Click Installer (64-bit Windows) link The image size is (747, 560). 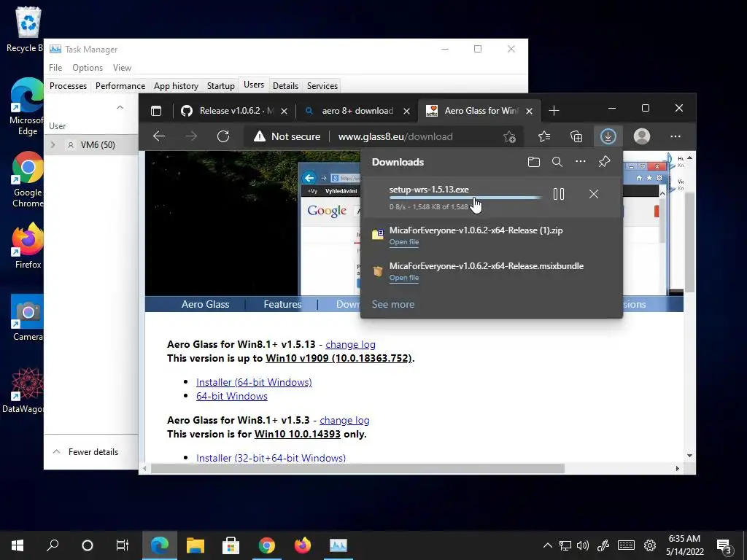pyautogui.click(x=254, y=382)
